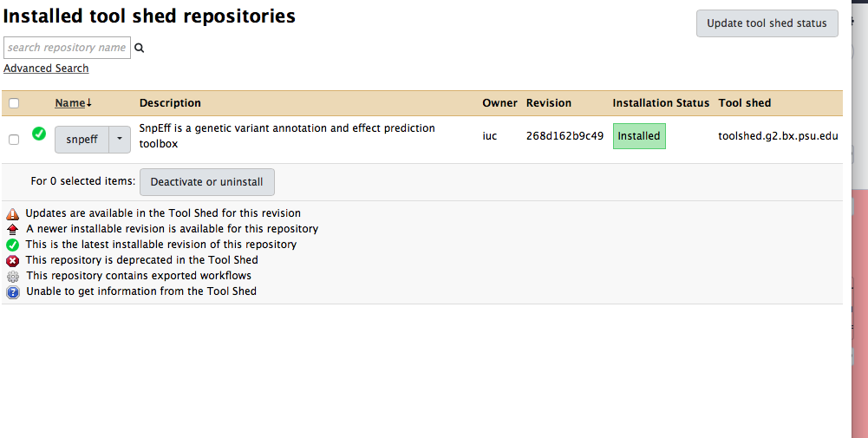Click the exported workflows gear icon
Screen dimensions: 868x438
click(x=12, y=276)
